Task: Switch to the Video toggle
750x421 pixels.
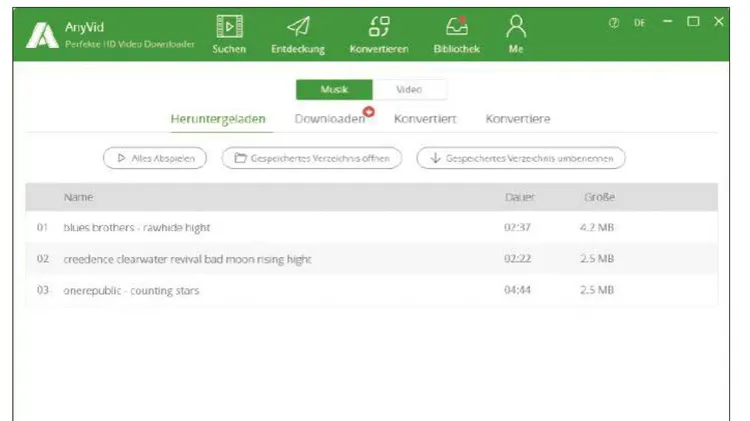Action: 409,89
